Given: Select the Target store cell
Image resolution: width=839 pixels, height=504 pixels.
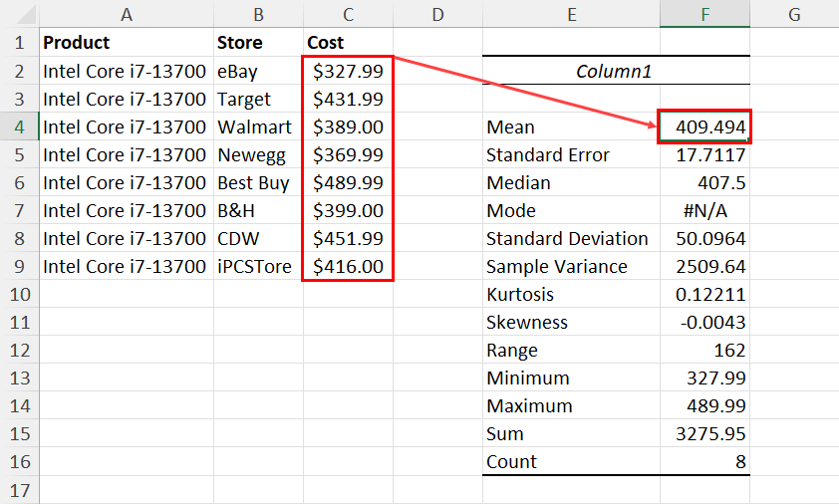Looking at the screenshot, I should pos(258,99).
